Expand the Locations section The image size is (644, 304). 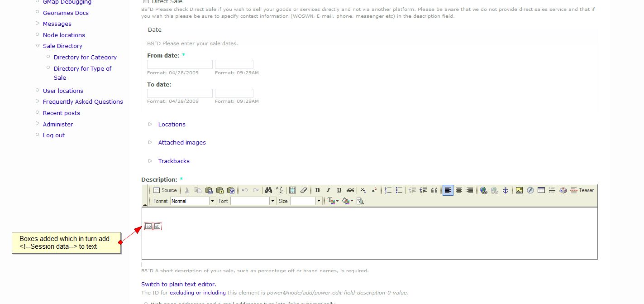[172, 124]
